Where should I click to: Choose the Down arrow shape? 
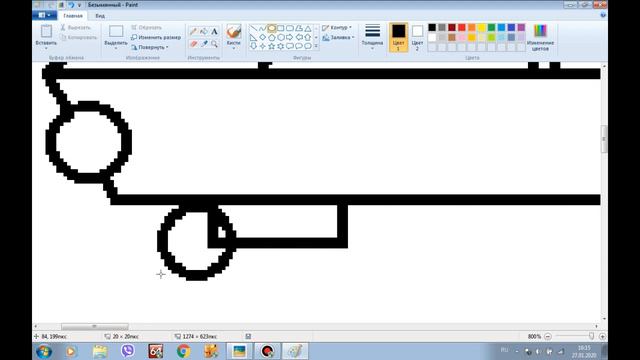253,46
